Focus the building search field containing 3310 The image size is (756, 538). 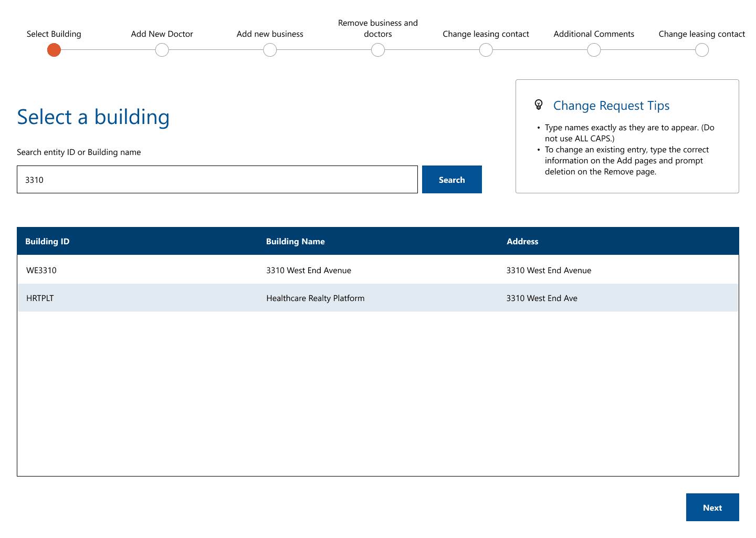pyautogui.click(x=217, y=180)
